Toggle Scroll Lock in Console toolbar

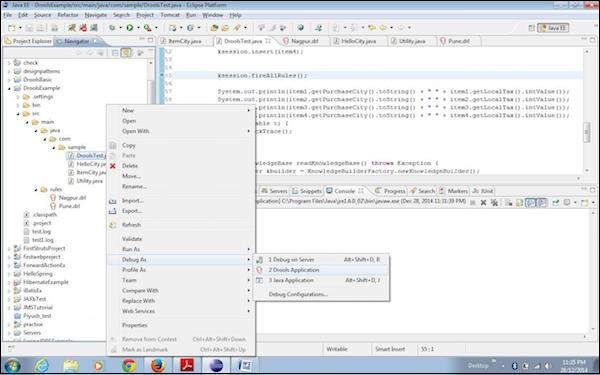(519, 203)
